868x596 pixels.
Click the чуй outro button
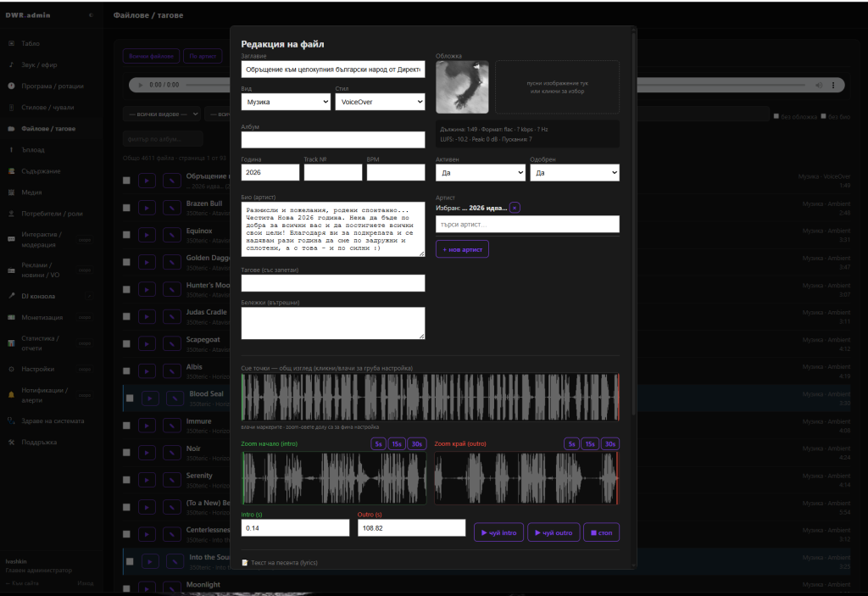coord(554,532)
